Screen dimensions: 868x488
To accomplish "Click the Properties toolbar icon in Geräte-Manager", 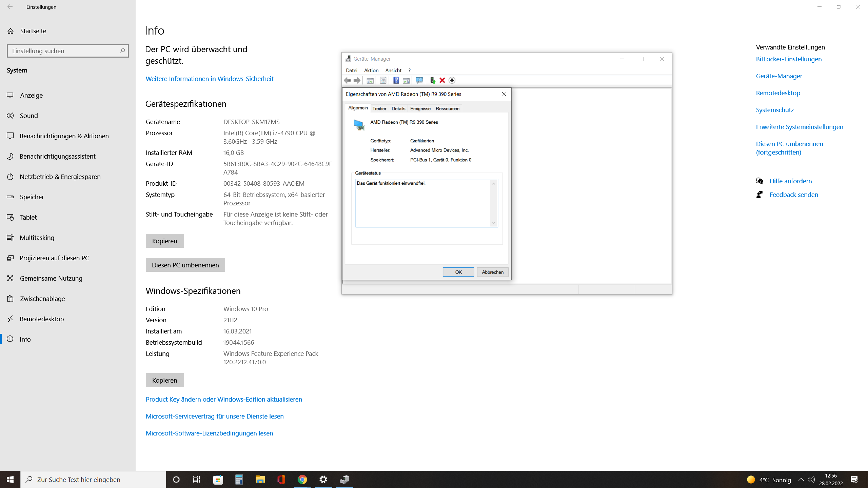I will (x=383, y=80).
